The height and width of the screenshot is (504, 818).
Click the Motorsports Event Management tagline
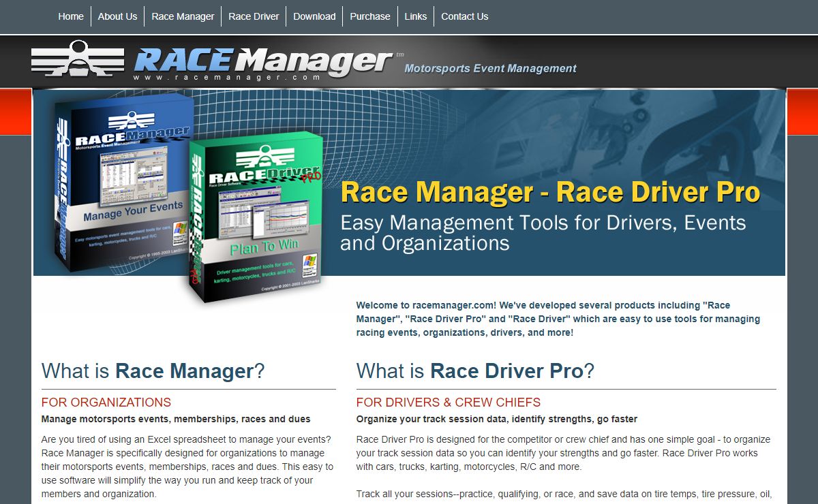490,68
